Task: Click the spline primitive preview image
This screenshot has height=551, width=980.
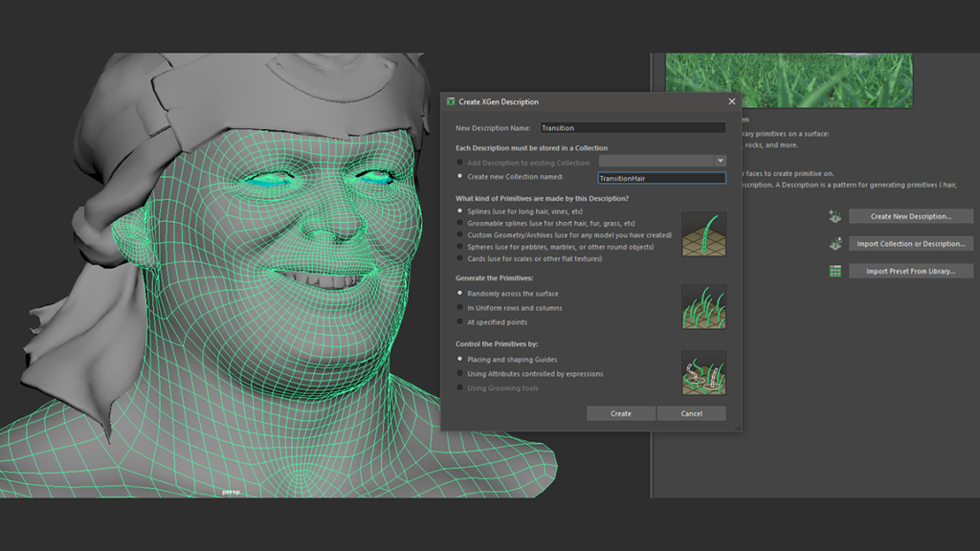Action: [x=703, y=234]
